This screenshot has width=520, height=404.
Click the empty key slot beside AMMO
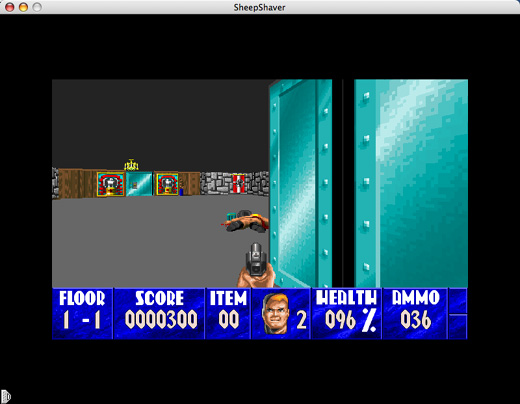tap(458, 326)
